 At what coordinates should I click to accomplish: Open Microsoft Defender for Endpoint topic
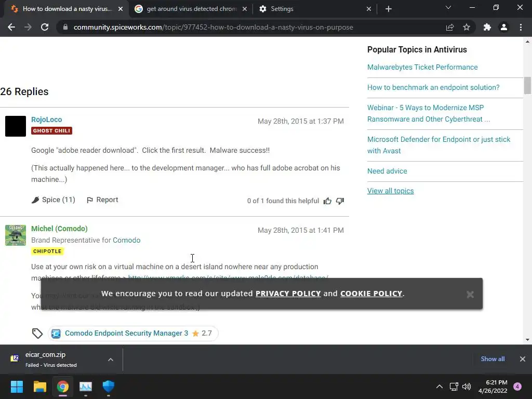pos(438,145)
